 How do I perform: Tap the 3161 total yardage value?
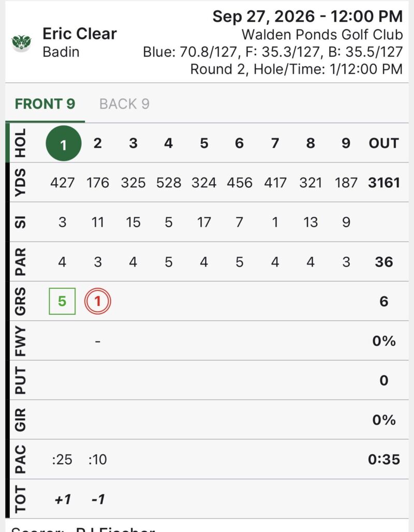384,183
